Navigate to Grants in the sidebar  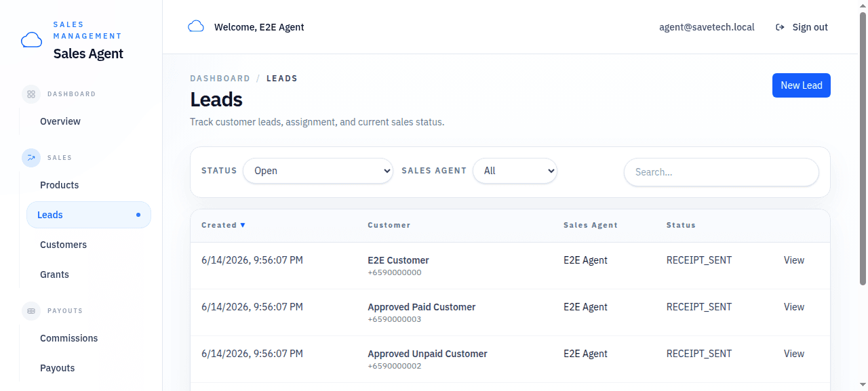55,274
